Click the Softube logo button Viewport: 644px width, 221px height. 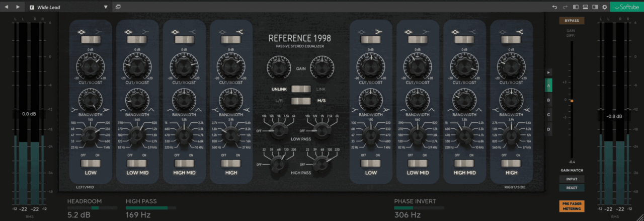[x=626, y=7]
